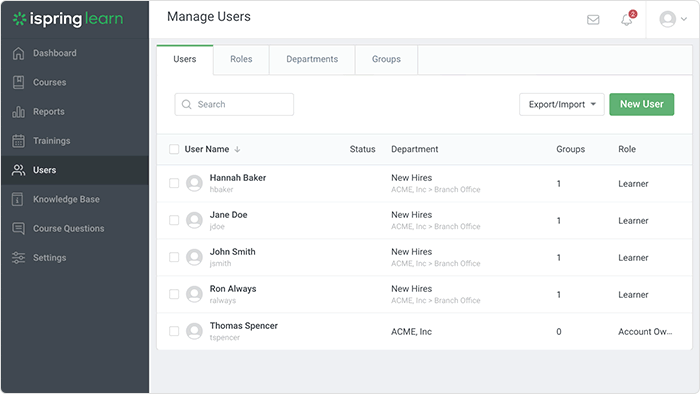Focus the Search users input field

point(234,104)
